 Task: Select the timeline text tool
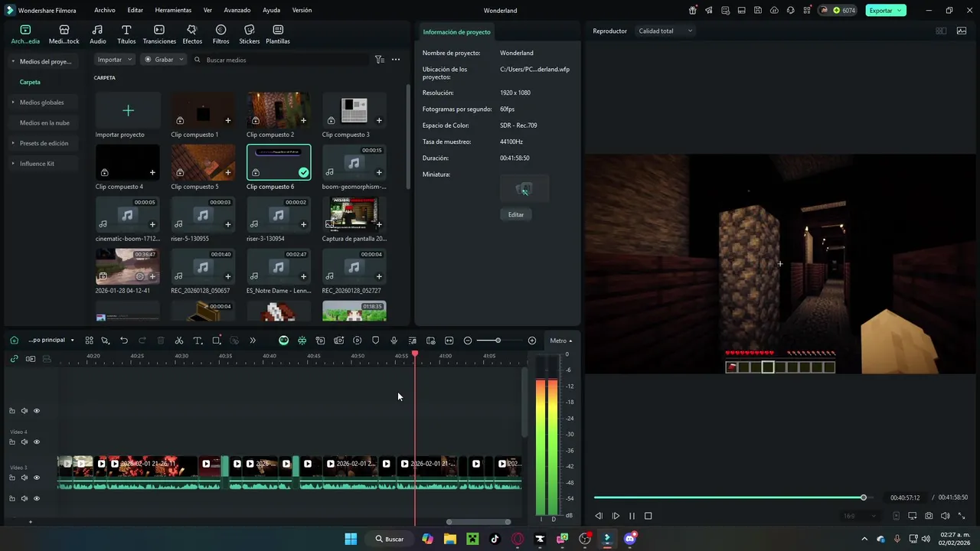(x=198, y=341)
